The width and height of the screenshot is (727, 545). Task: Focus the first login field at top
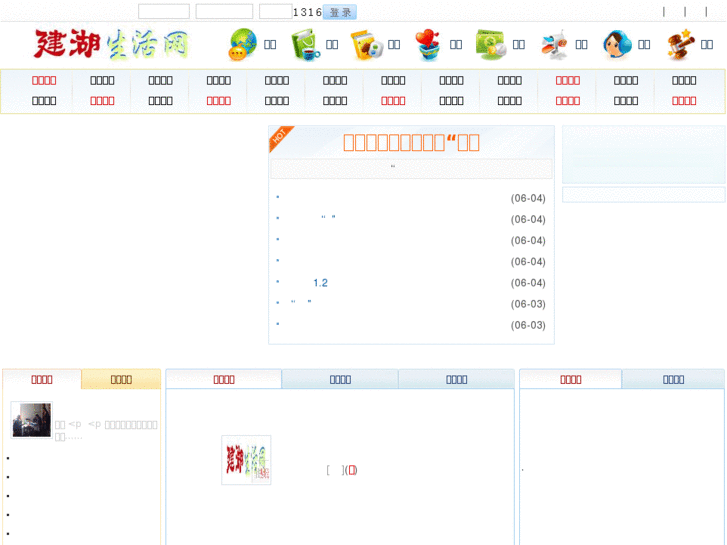pos(164,12)
